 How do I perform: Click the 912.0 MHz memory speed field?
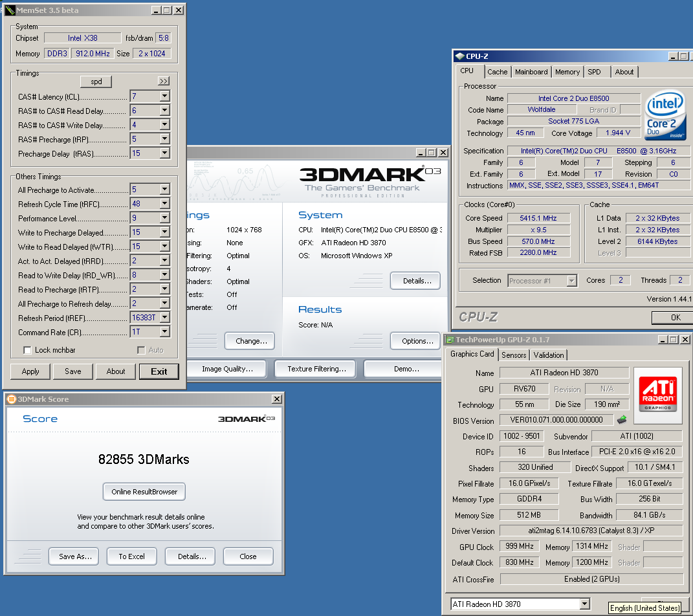tap(93, 54)
